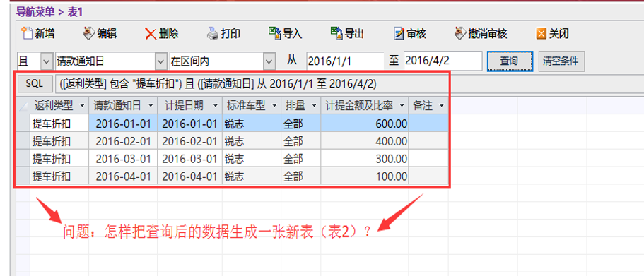The height and width of the screenshot is (276, 644).
Task: Open the 在区间内 condition dropdown
Action: [x=269, y=61]
